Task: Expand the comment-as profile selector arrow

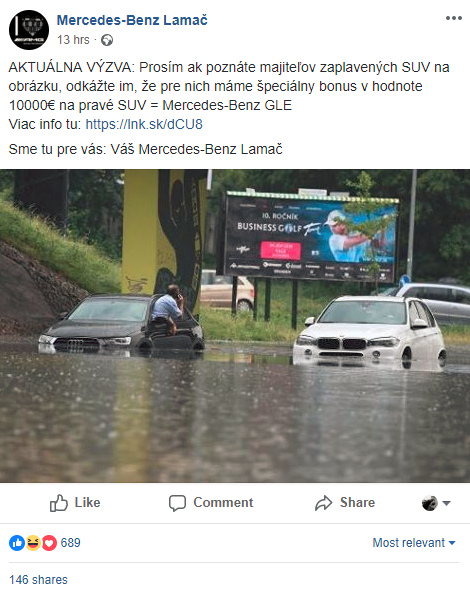Action: click(447, 503)
